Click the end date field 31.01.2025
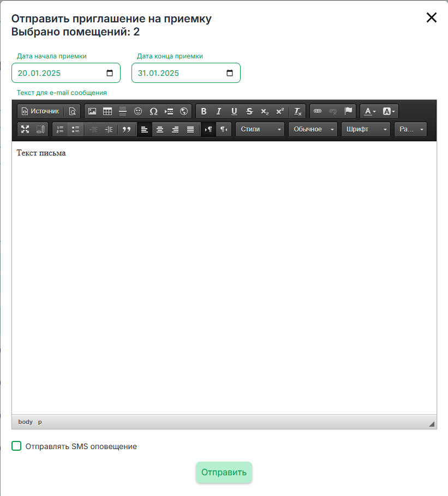Screen dimensions: 448x496 pyautogui.click(x=186, y=73)
